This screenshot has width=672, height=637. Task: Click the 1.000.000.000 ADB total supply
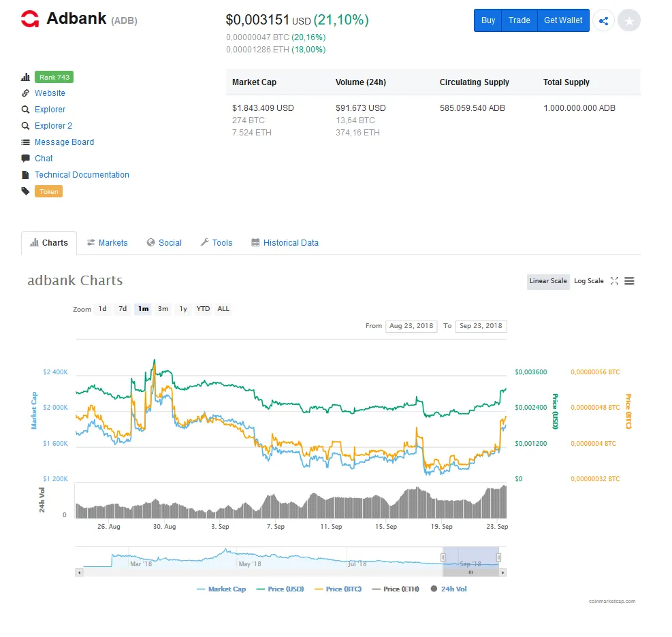click(579, 108)
